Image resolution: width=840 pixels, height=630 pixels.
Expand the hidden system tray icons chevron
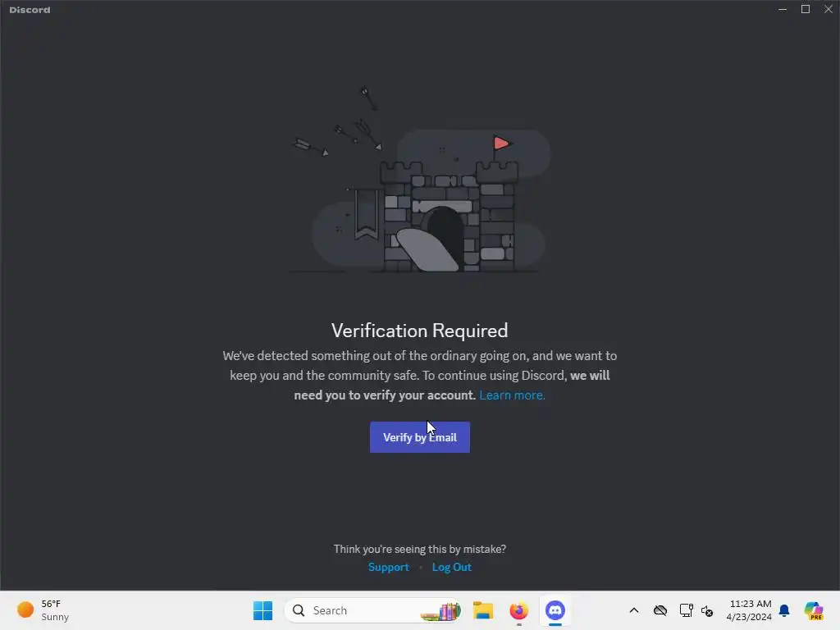pos(634,610)
